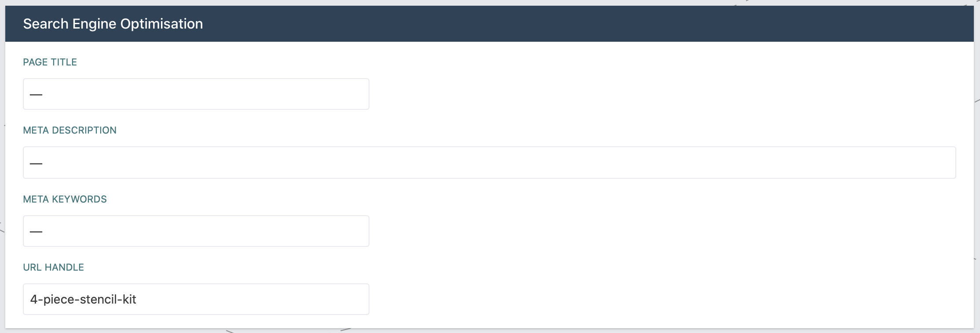Click into the Meta Description field
The width and height of the screenshot is (980, 333).
tap(489, 163)
